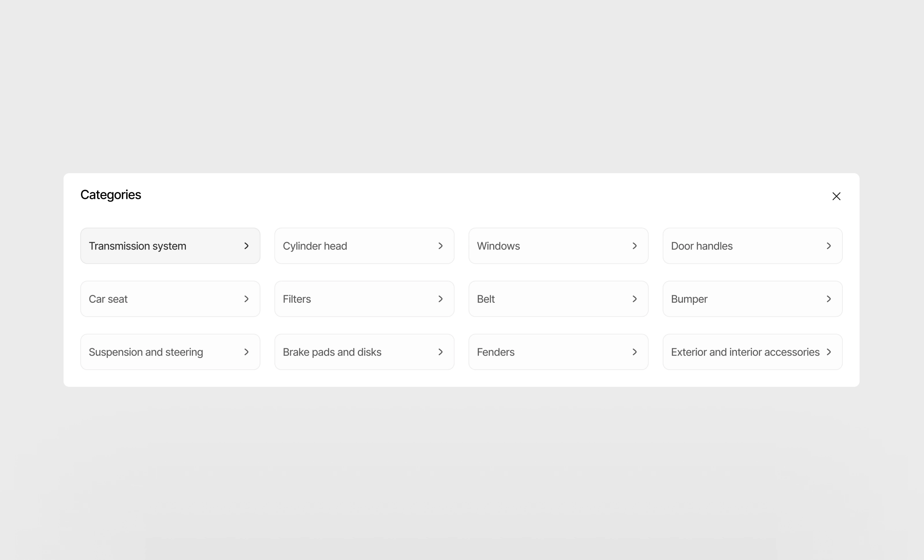Go to the Bumper category

752,299
